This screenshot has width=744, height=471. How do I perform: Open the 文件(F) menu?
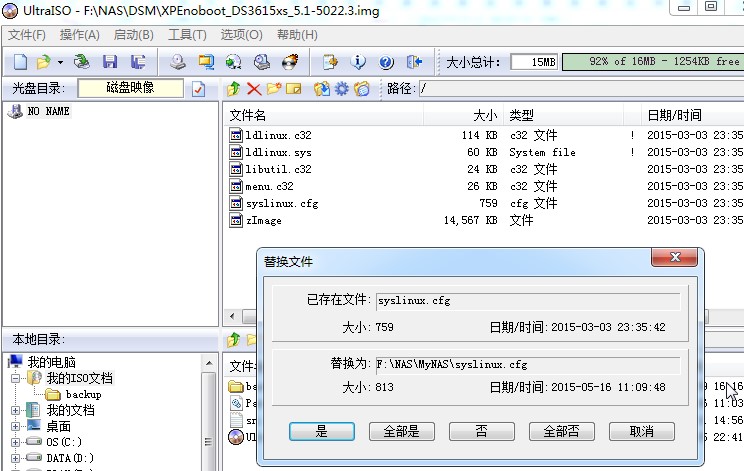pos(27,35)
